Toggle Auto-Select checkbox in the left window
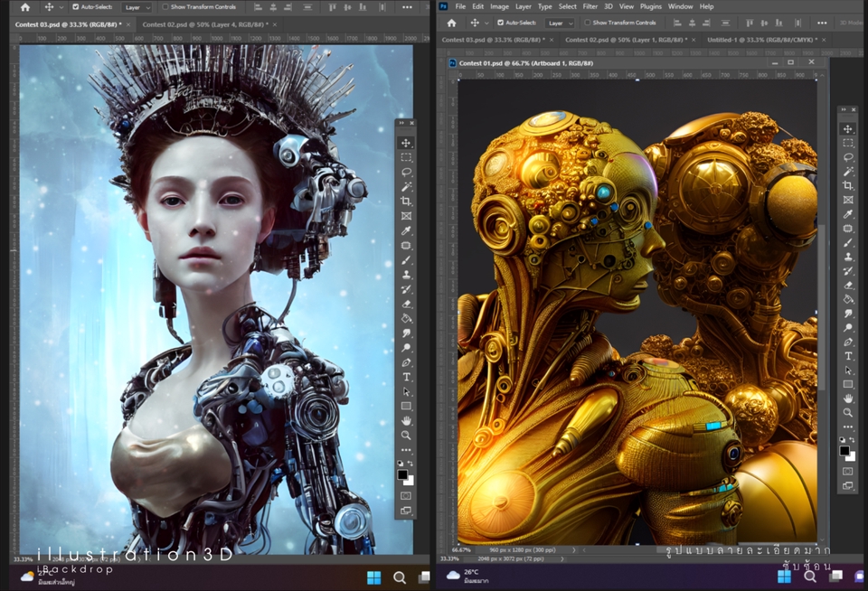Viewport: 868px width, 591px height. click(76, 7)
